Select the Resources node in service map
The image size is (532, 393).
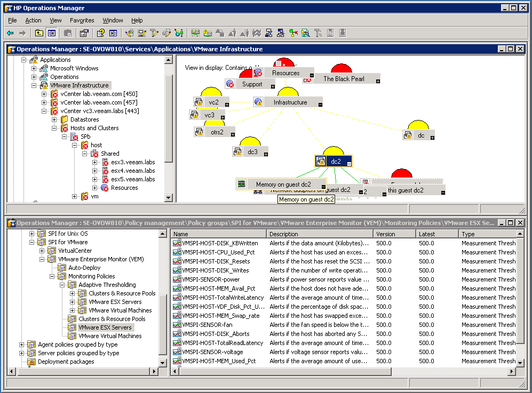coord(285,73)
